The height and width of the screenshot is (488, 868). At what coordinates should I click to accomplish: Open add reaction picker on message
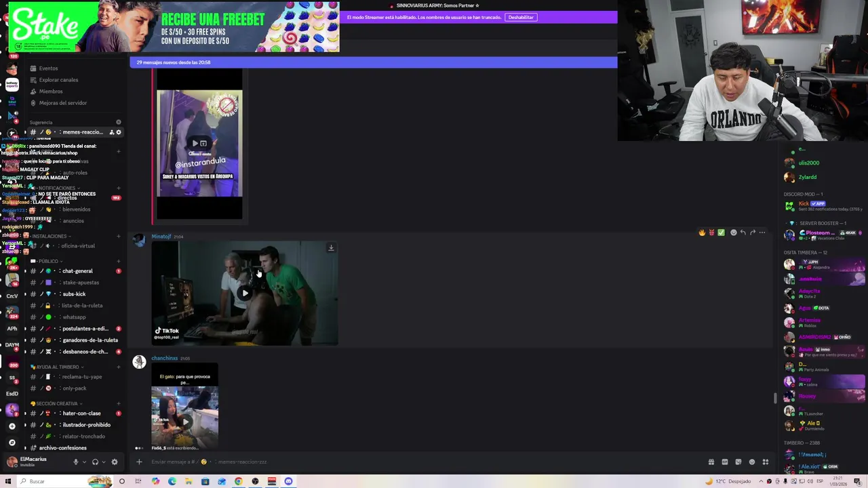733,232
